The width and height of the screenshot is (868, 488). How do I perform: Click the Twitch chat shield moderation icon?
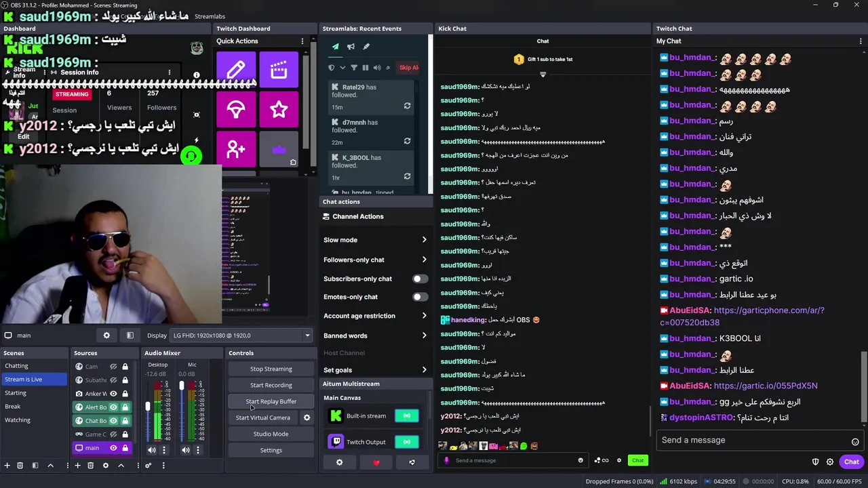pyautogui.click(x=815, y=462)
